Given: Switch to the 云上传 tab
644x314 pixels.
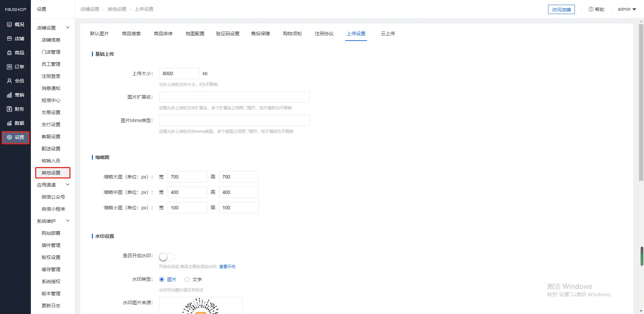Looking at the screenshot, I should (388, 34).
